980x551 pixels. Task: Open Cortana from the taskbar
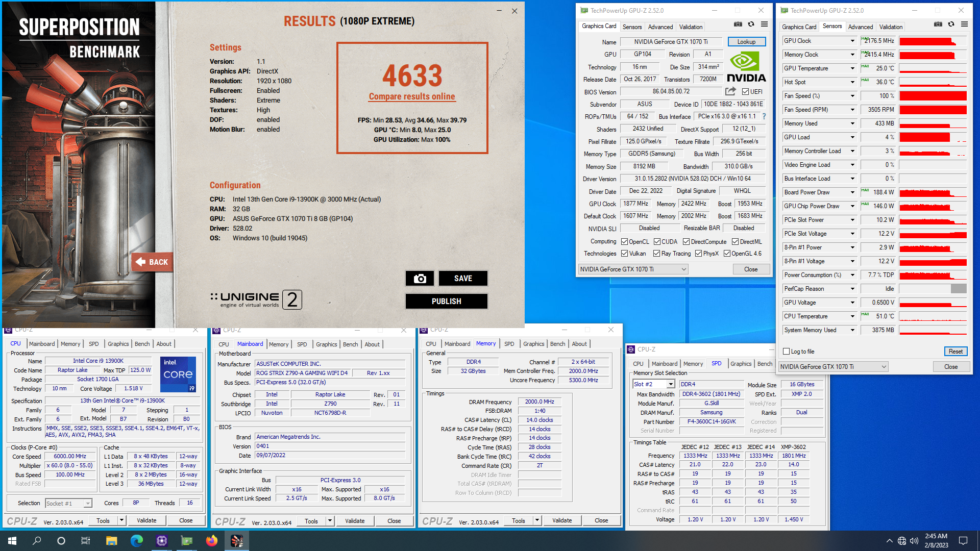click(61, 541)
